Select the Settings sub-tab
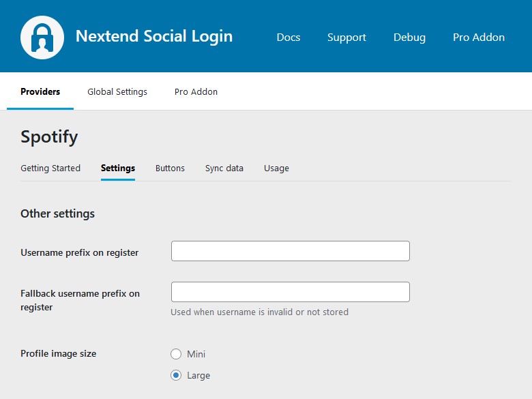 click(118, 168)
